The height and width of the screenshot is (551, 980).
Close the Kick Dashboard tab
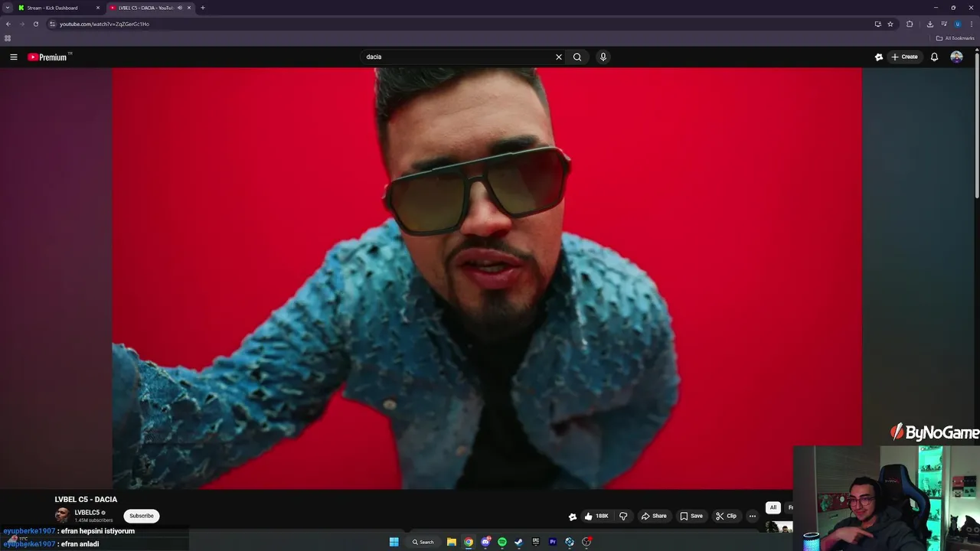point(97,8)
